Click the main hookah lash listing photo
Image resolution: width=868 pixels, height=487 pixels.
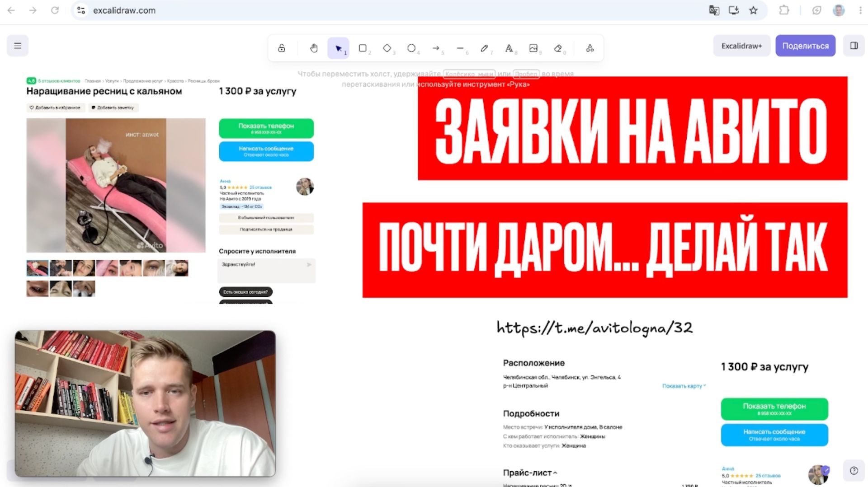point(116,185)
